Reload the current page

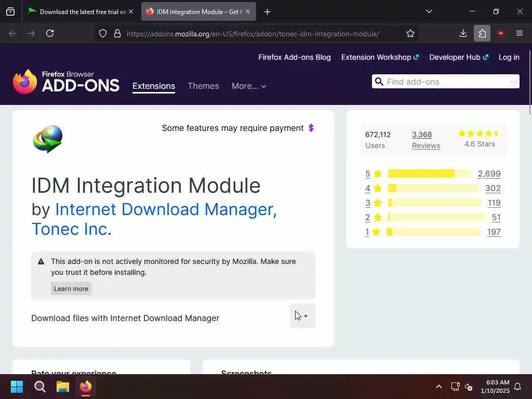click(50, 33)
